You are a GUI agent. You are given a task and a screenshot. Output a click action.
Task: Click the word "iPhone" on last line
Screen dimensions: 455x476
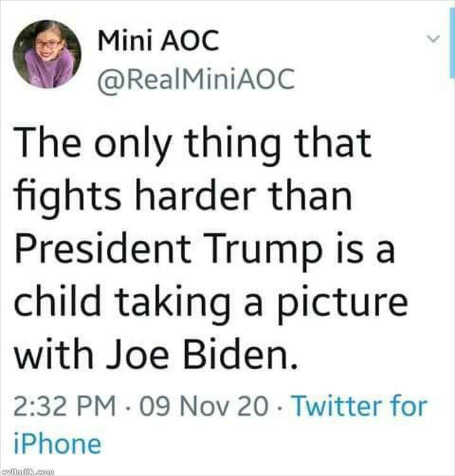57,443
